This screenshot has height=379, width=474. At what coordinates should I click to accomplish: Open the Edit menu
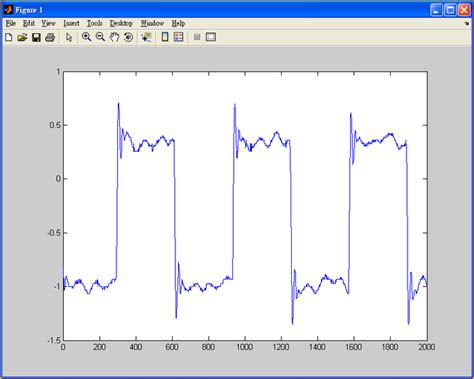29,23
